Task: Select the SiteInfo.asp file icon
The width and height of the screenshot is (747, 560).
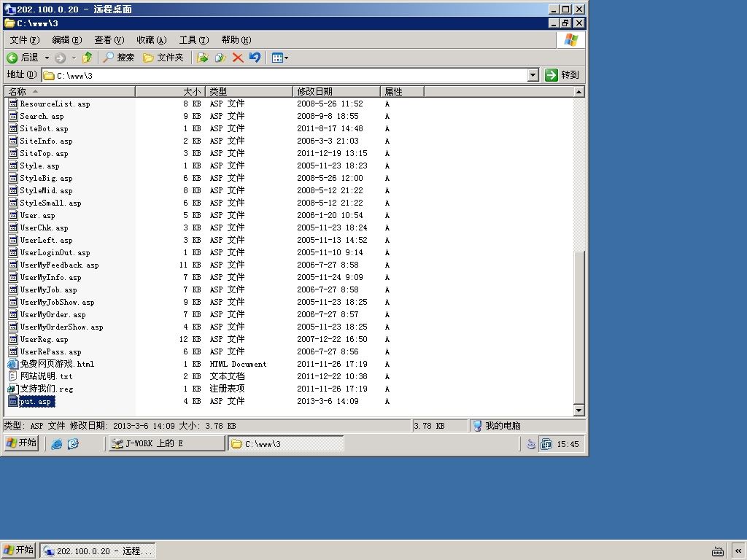Action: (13, 141)
